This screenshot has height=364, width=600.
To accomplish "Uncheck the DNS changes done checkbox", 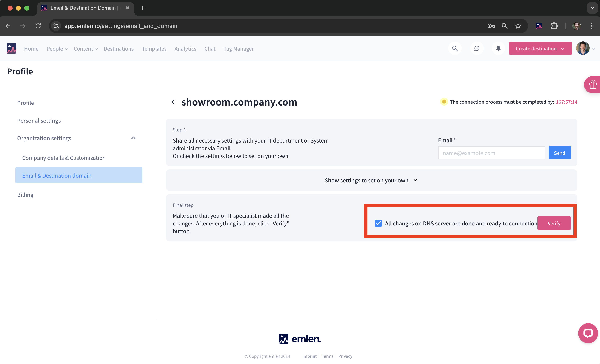I will click(378, 223).
